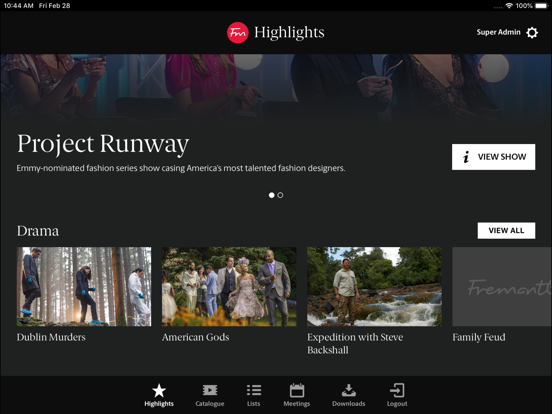Screen dimensions: 552x414
Task: Click the Highlights page title
Action: pos(289,32)
